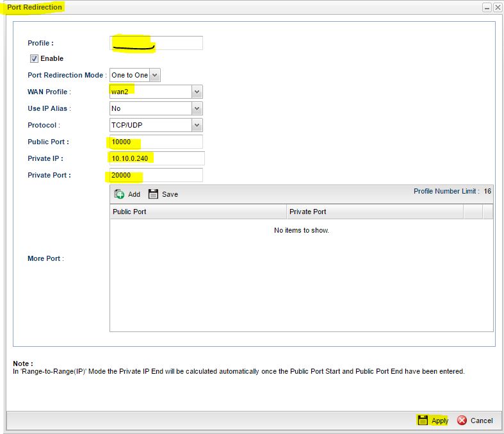The height and width of the screenshot is (434, 504).
Task: Expand the WAN Profile dropdown showing wan2
Action: pos(197,92)
